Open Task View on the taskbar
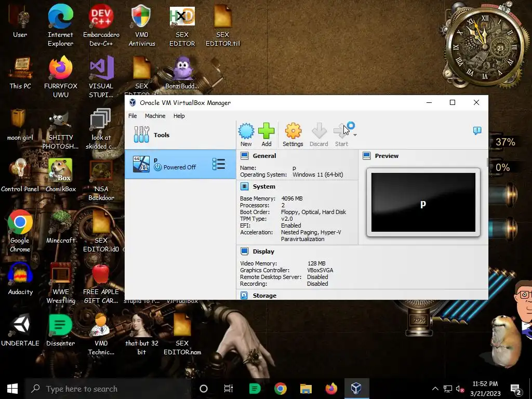The height and width of the screenshot is (399, 532). (x=229, y=389)
